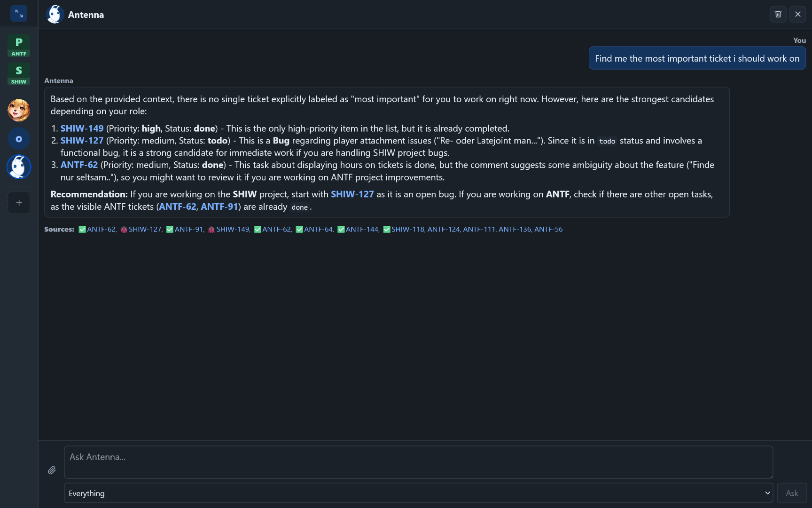Open the SHIW project icon
This screenshot has height=508, width=812.
(19, 74)
